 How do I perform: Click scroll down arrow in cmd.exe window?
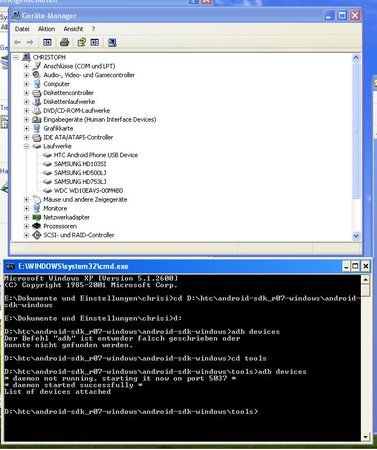point(366,437)
